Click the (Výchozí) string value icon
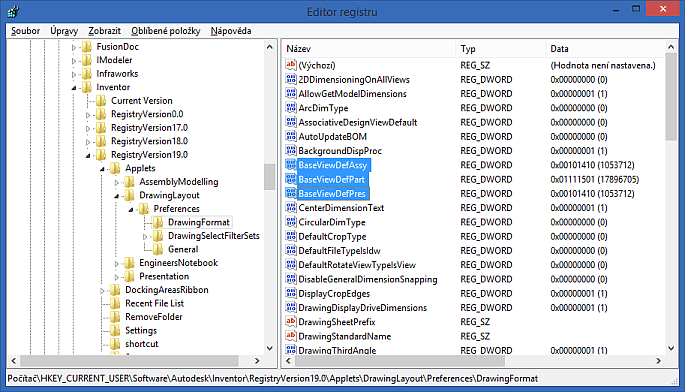 click(291, 65)
